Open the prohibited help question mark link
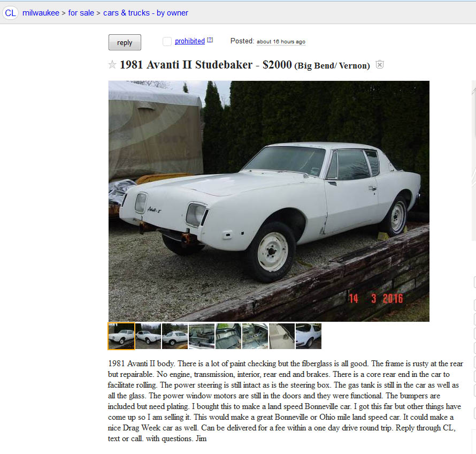476x454 pixels. [x=210, y=40]
